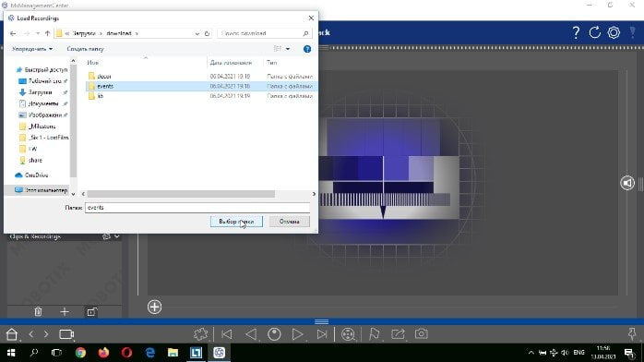This screenshot has height=362, width=644.
Task: Click the puzzle piece icon in playback bar
Action: coord(201,334)
